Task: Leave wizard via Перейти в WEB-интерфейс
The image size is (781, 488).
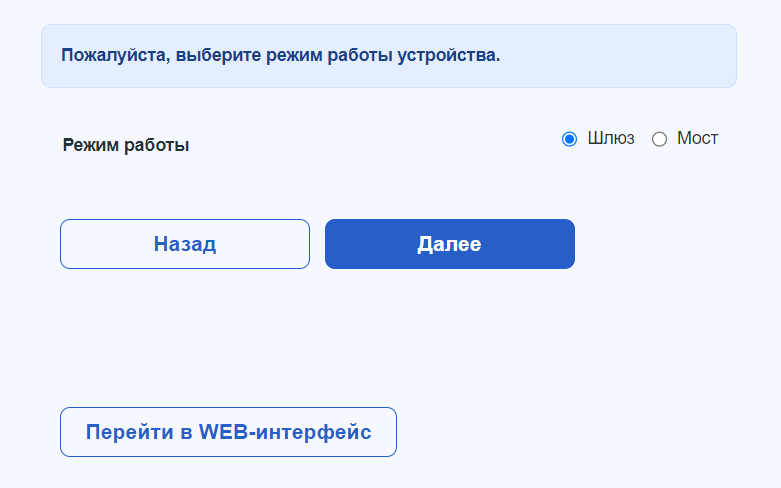Action: (x=228, y=432)
